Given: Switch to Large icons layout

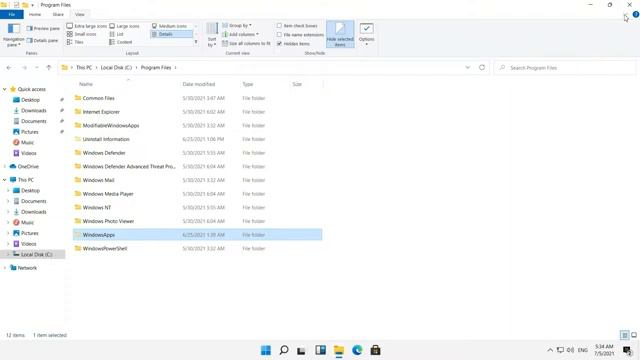Looking at the screenshot, I should click(x=124, y=26).
